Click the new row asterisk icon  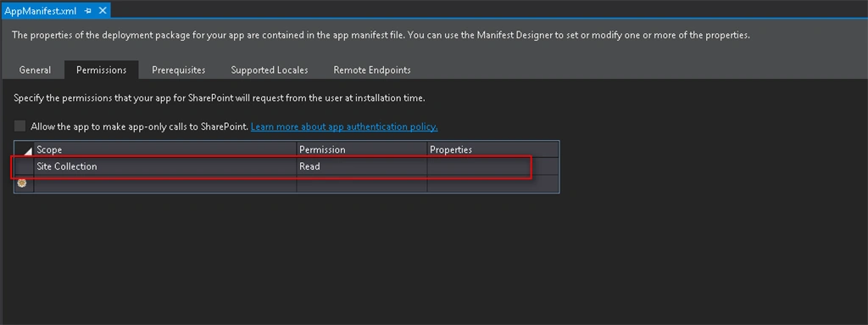(22, 183)
